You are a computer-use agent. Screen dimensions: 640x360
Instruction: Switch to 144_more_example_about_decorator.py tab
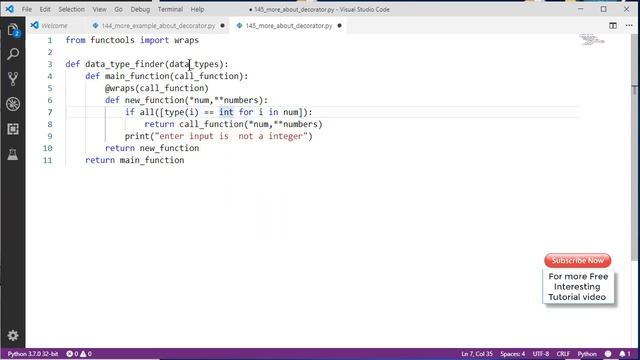[158, 25]
